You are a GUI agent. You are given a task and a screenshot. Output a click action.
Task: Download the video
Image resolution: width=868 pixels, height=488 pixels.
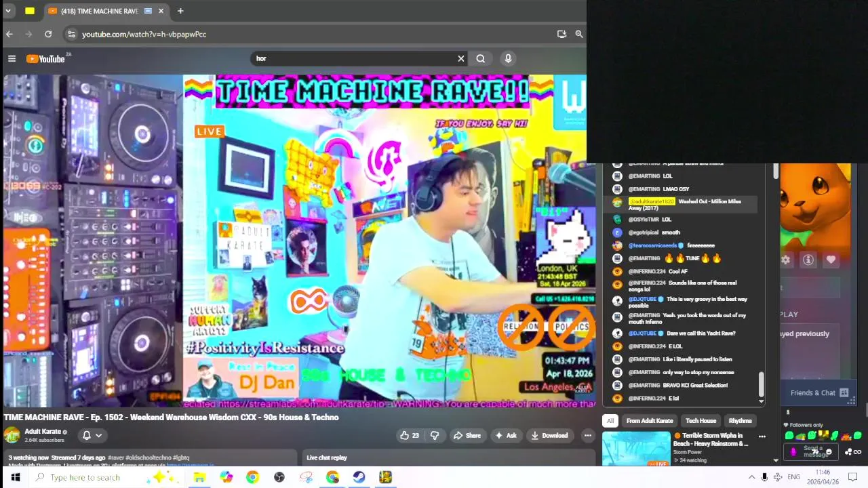(x=549, y=435)
